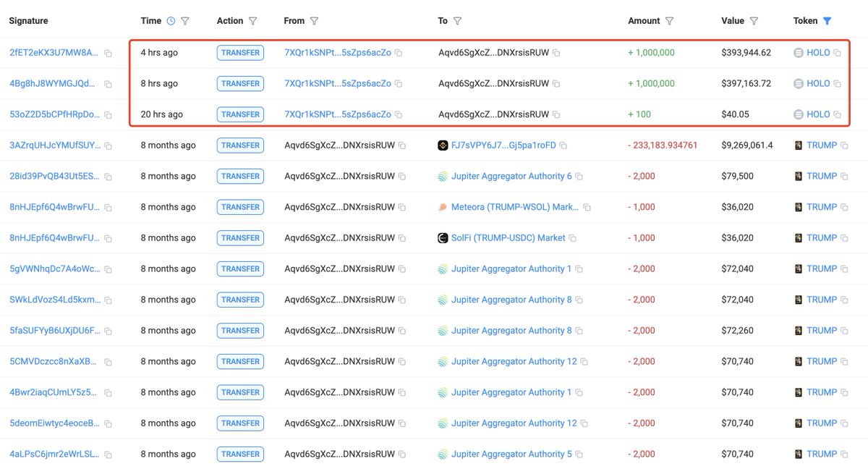868x469 pixels.
Task: Open the TRUMP token link in $9,269,061.4 row
Action: coord(822,145)
